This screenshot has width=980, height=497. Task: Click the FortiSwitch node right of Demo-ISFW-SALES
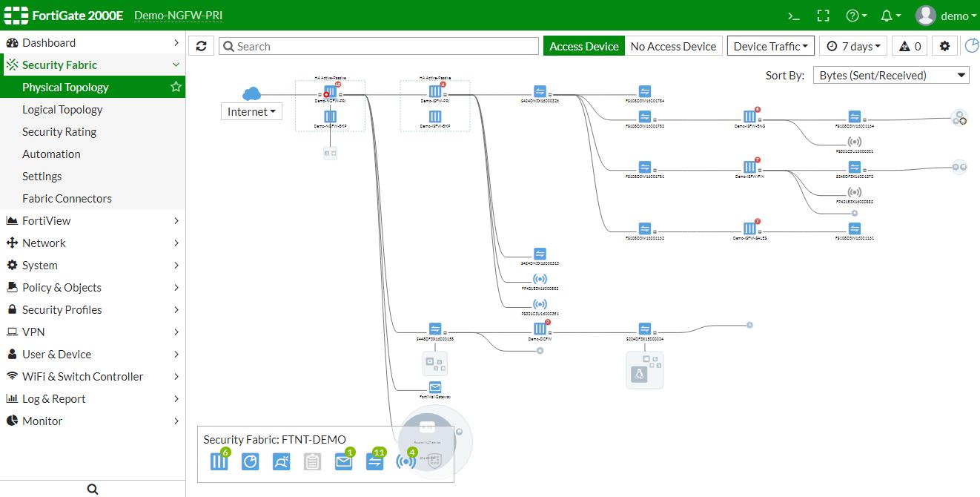tap(854, 228)
